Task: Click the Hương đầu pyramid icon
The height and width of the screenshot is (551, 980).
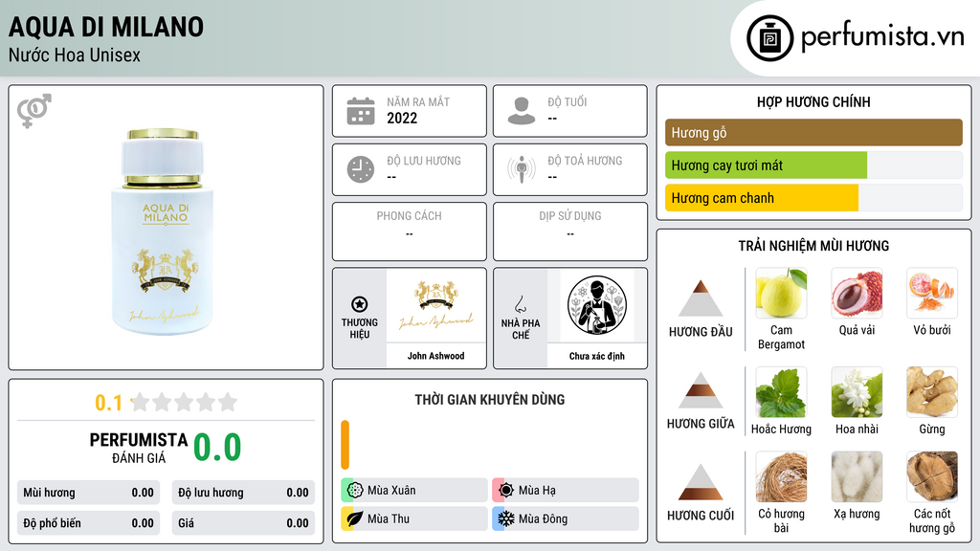Action: tap(701, 298)
